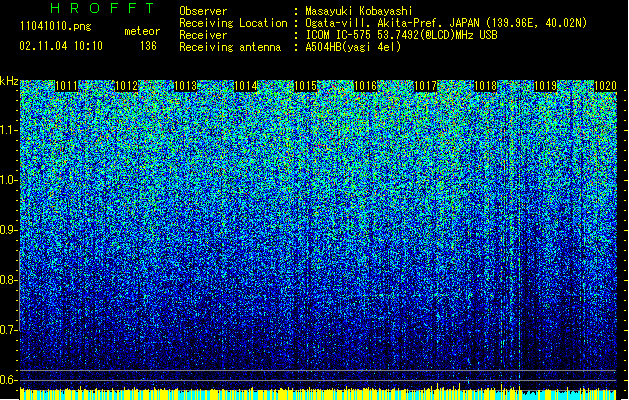Screen dimensions: 629x400
Task: Click the 1020 time marker
Action: (605, 86)
